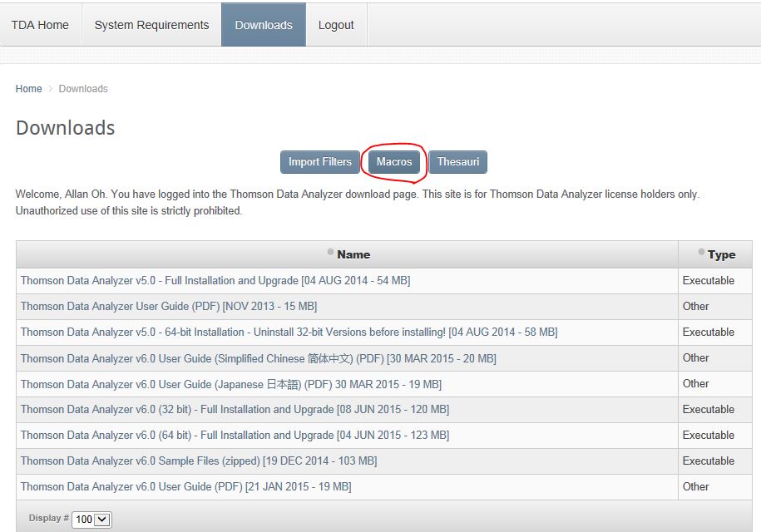This screenshot has height=532, width=761.
Task: Open Simplified Chinese v6.0 User Guide
Action: click(x=258, y=358)
